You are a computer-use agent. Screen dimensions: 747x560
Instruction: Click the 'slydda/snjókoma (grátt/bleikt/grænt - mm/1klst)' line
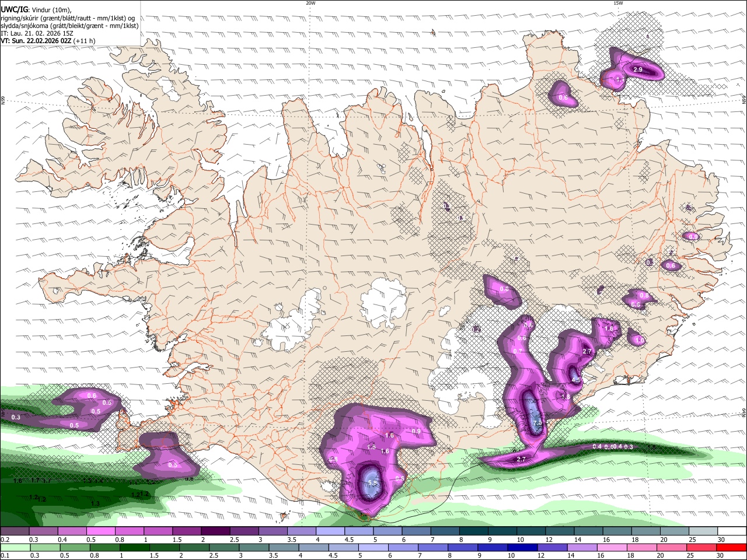pos(69,26)
